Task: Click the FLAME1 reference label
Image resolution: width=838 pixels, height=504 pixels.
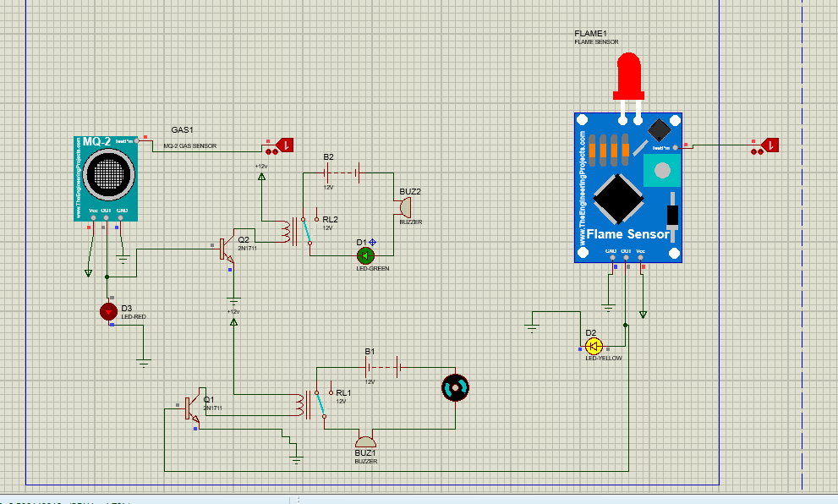Action: 590,33
